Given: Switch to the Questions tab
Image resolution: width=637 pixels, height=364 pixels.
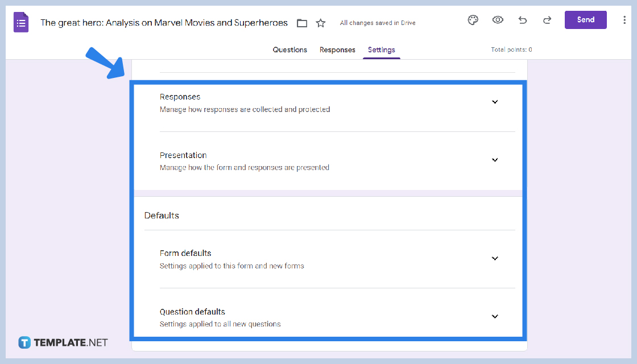Looking at the screenshot, I should click(289, 49).
